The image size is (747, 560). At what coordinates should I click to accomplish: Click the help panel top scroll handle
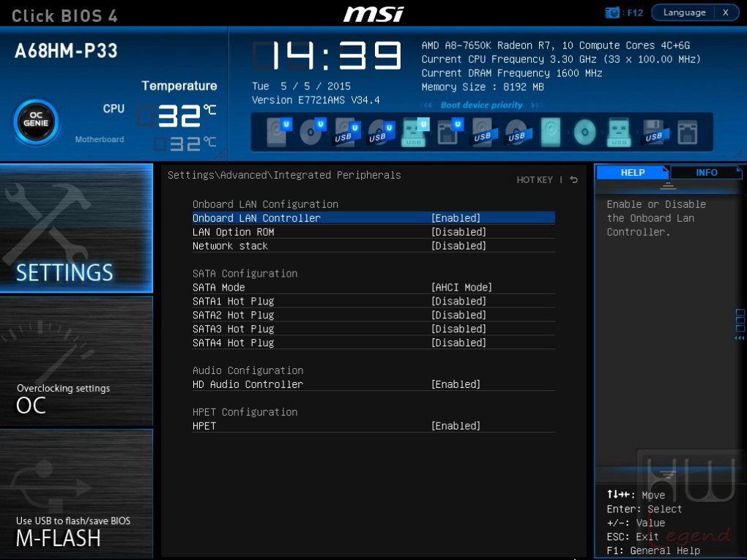pyautogui.click(x=667, y=186)
